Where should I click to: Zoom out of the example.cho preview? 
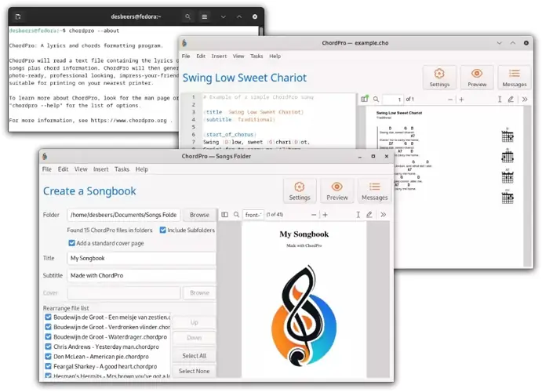point(449,100)
